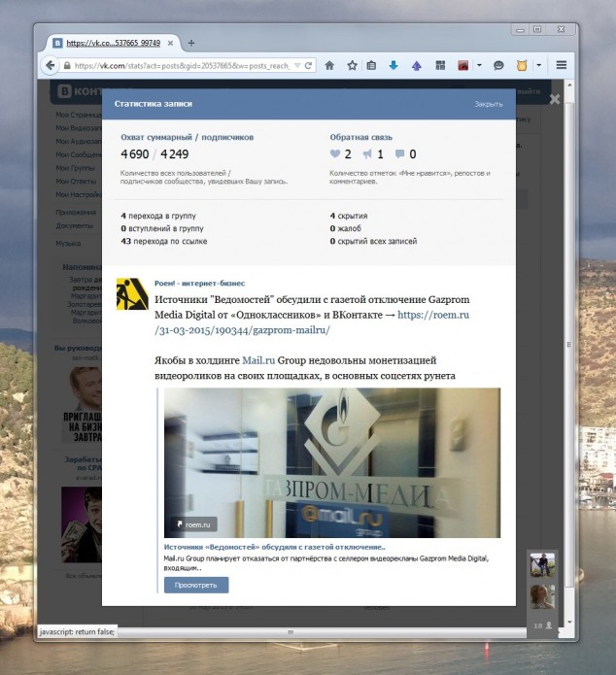Open the hamburger browser menu
Screen dimensions: 616x675
pos(561,65)
